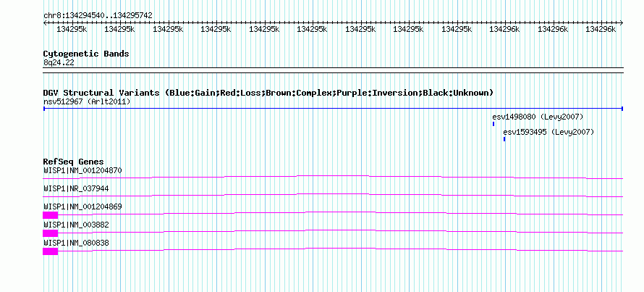Click the first 134295k ruler label
644x292 pixels.
pyautogui.click(x=72, y=29)
